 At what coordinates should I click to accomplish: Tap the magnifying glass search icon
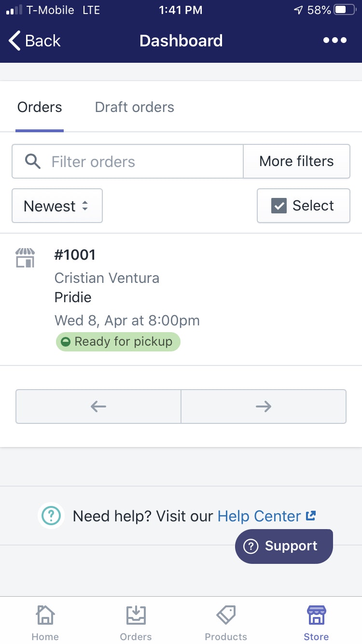(x=33, y=161)
